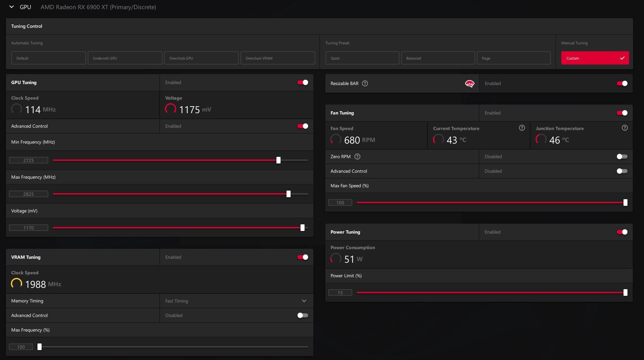This screenshot has height=360, width=644.
Task: Select Overclock VRAM option
Action: [x=278, y=58]
